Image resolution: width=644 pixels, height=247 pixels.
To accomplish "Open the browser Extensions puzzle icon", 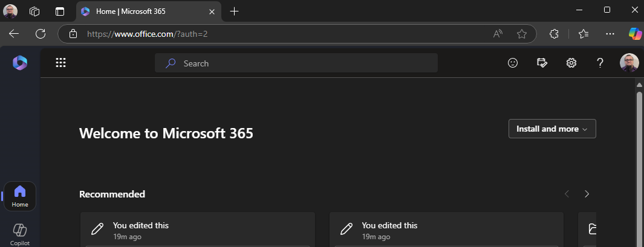I will point(554,34).
